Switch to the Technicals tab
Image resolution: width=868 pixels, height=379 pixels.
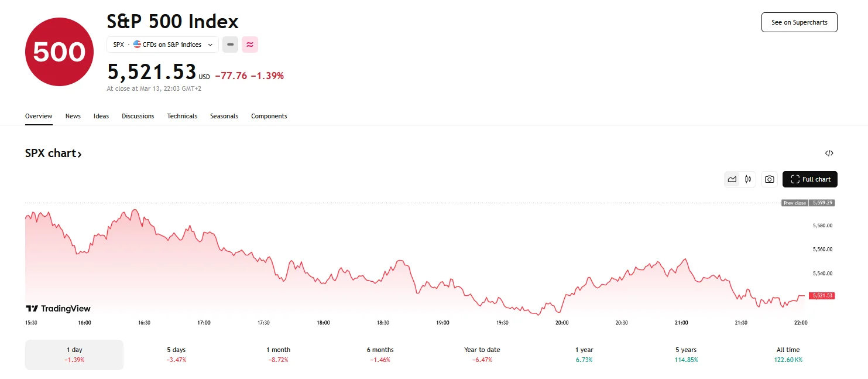coord(182,116)
